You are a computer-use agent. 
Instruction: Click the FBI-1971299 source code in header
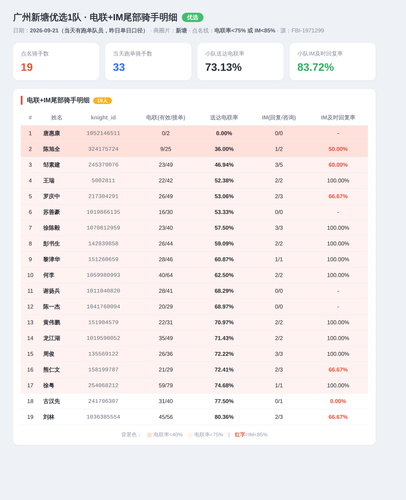(x=308, y=31)
